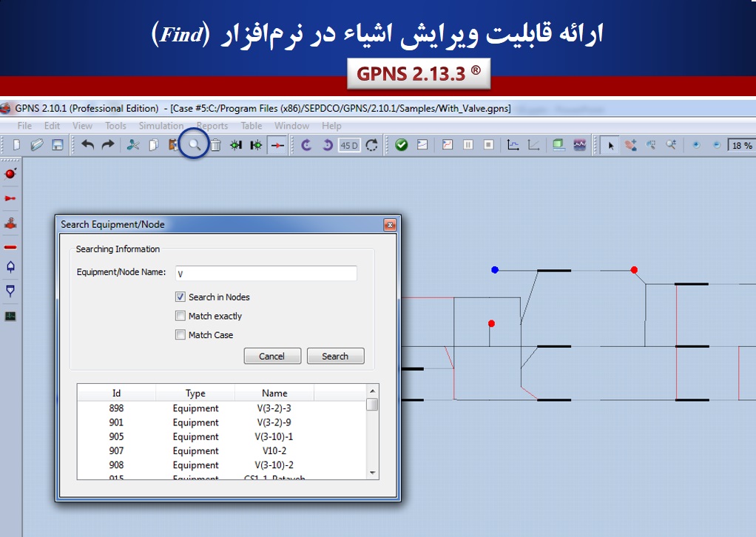Select result named V(3-10)-2
This screenshot has width=756, height=537.
pyautogui.click(x=221, y=465)
